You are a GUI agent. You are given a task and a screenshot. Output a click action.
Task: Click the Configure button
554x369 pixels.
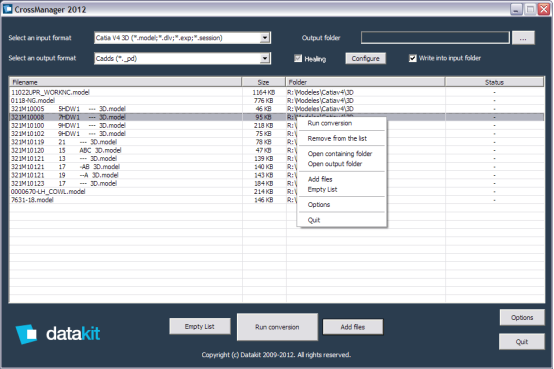coord(365,58)
